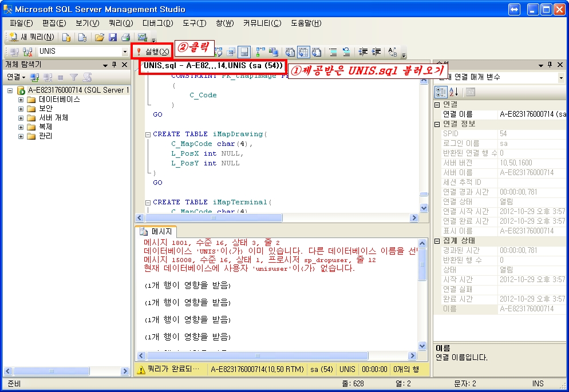Expand the 데이터베이스 folder

(21, 100)
